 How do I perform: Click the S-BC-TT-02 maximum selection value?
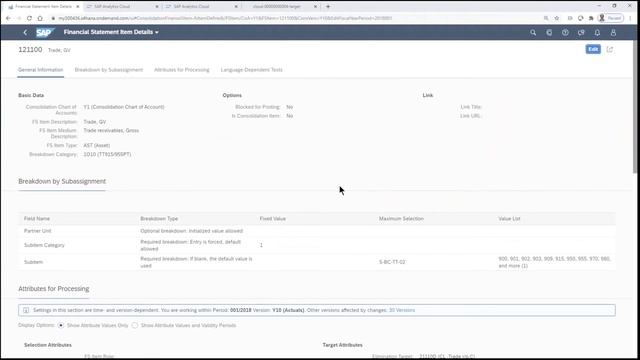pos(392,262)
